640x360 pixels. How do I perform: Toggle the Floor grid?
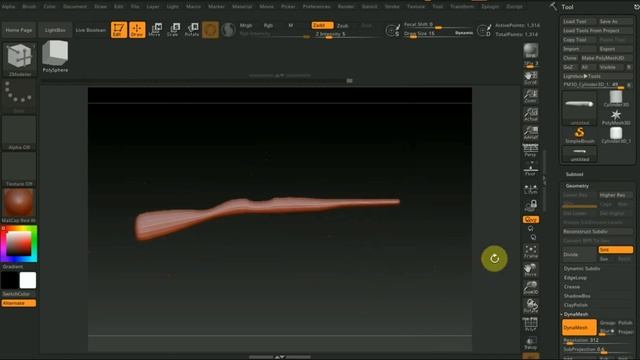(531, 169)
